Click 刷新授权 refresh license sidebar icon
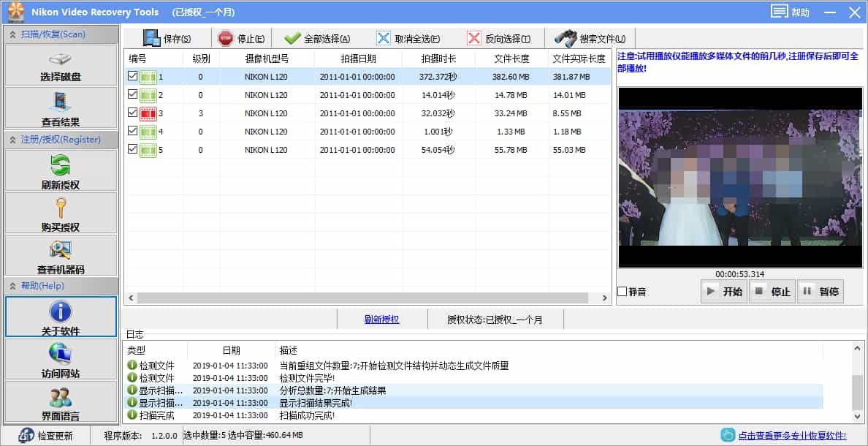Screen dimensions: 868x446 click(61, 171)
